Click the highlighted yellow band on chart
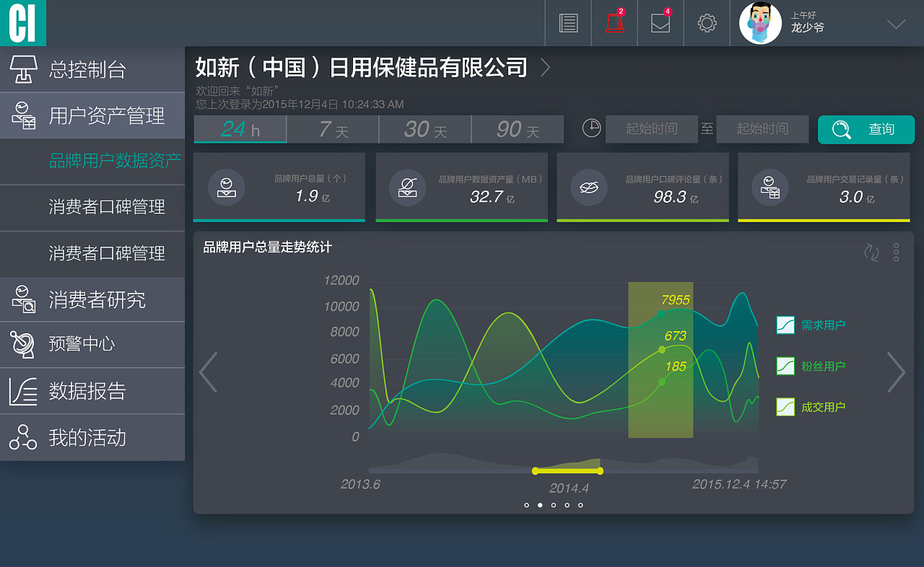924x567 pixels. (661, 360)
